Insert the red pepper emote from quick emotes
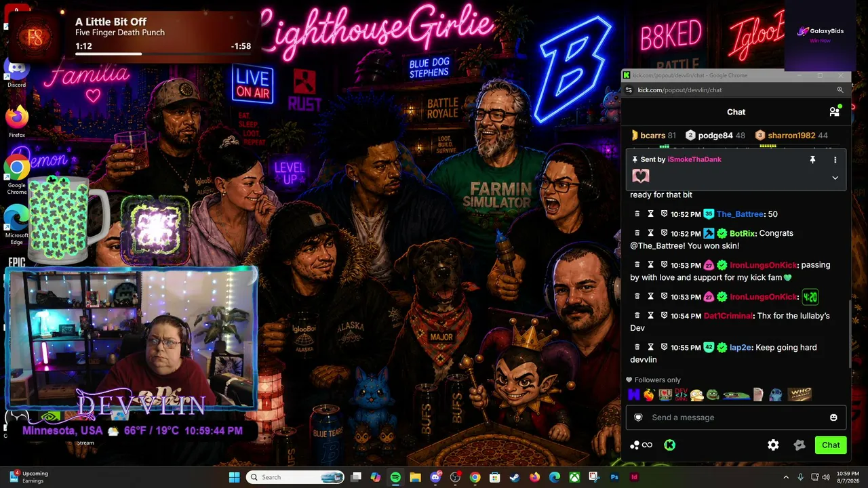This screenshot has width=868, height=488. pos(649,394)
